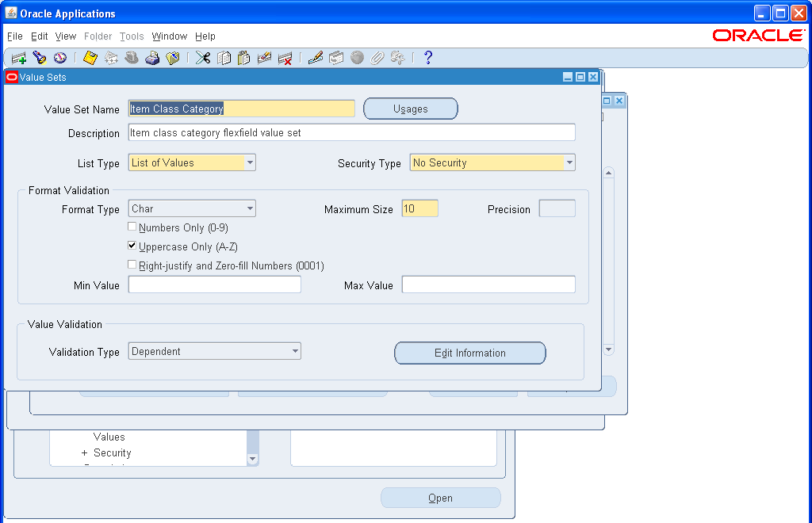Click the New record toolbar icon
The image size is (812, 523).
click(x=19, y=57)
